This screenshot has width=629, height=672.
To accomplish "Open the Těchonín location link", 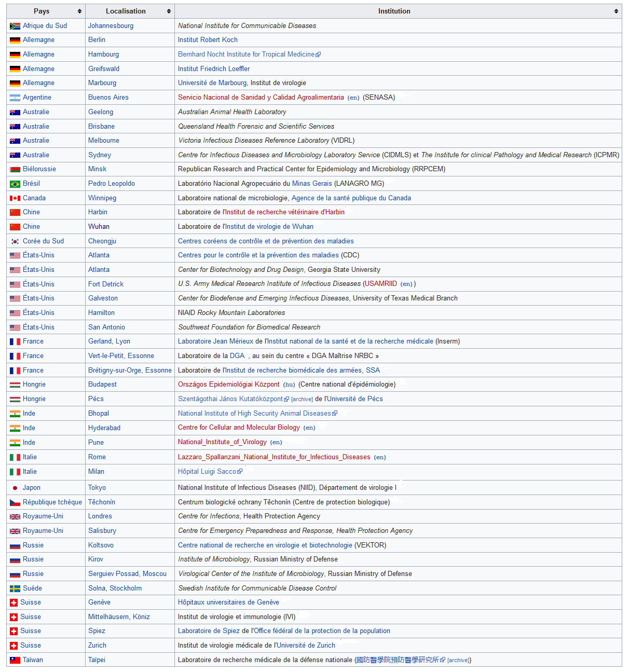I will click(102, 502).
